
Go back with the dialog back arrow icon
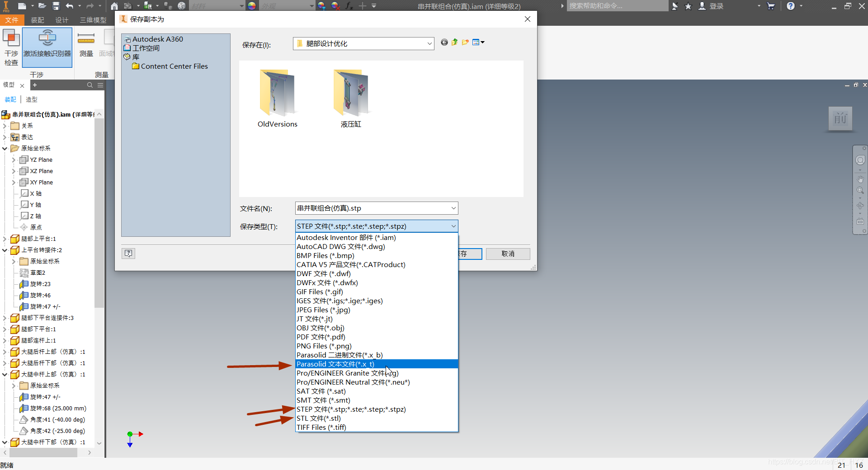[444, 42]
